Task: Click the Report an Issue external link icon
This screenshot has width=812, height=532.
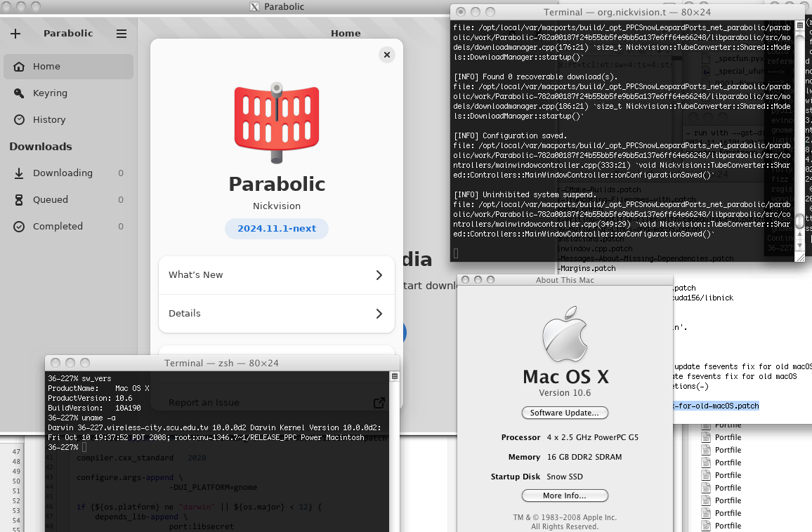Action: (x=379, y=403)
